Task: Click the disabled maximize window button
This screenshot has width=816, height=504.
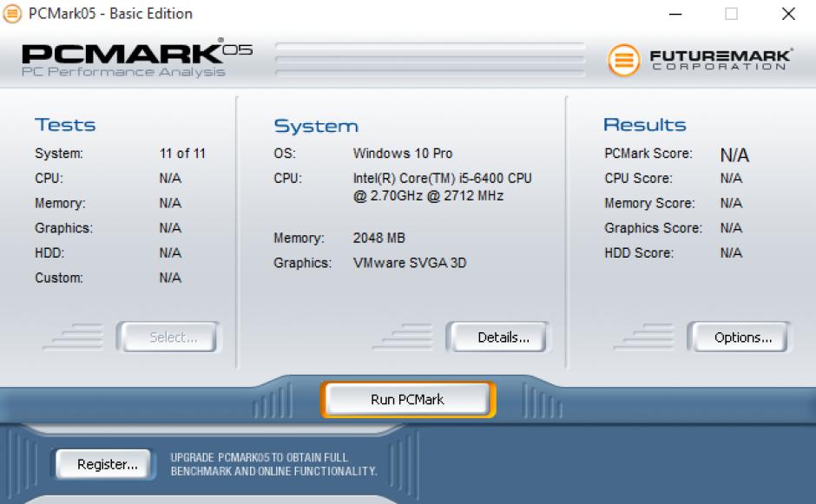Action: (731, 14)
